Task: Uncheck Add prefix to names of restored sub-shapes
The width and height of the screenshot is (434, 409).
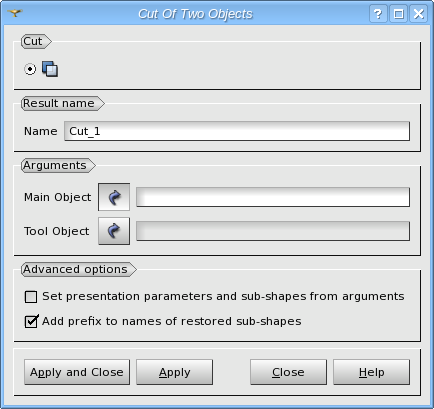Action: pos(31,322)
